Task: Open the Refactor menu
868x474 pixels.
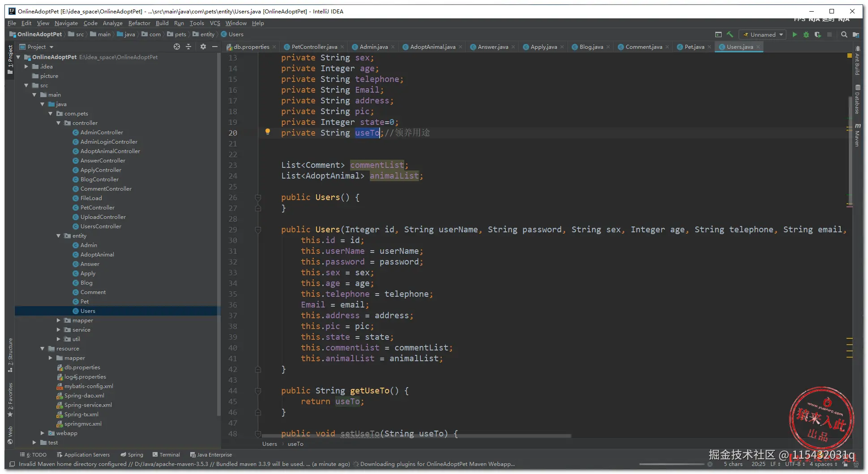Action: coord(139,23)
